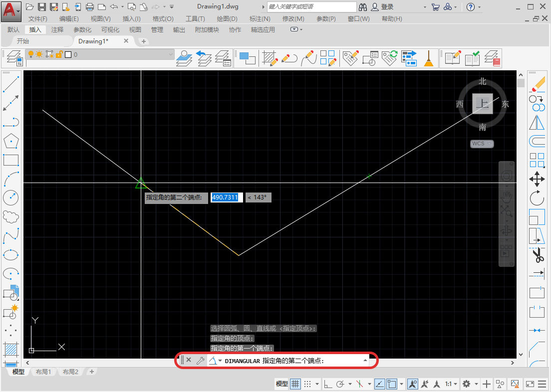Select the Rectangle draw tool
Viewport: 551px width, 392px height.
[x=11, y=160]
